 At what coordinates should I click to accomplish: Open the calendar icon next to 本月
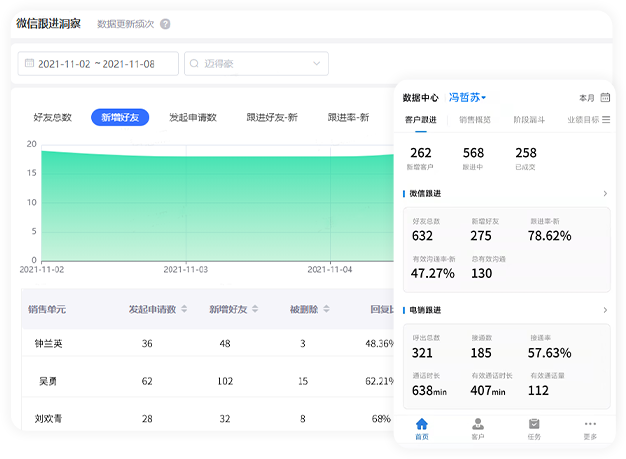[x=605, y=98]
